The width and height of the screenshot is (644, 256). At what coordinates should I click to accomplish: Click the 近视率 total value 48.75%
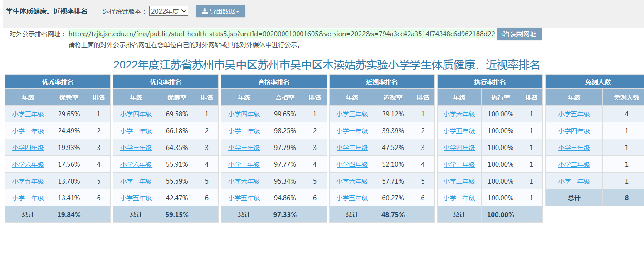393,215
